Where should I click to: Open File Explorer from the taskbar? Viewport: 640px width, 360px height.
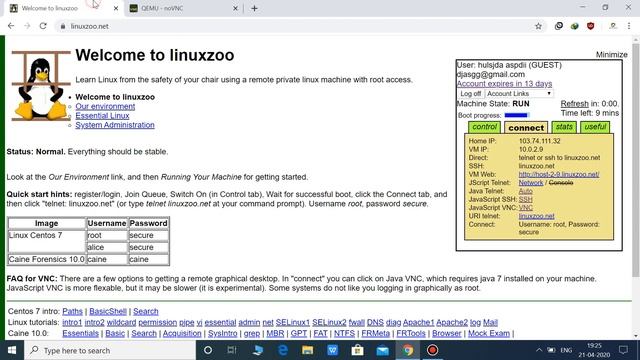[x=307, y=350]
